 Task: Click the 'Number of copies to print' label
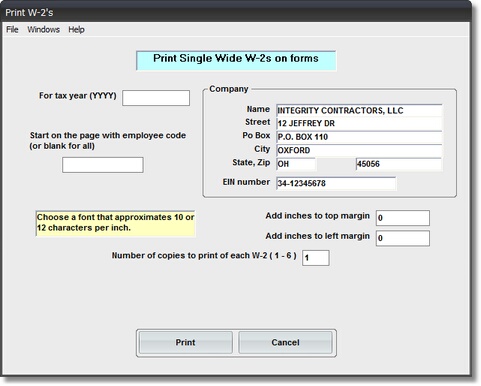pos(204,256)
